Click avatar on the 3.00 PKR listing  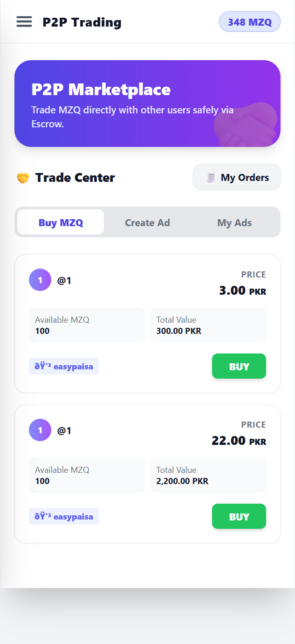[40, 280]
